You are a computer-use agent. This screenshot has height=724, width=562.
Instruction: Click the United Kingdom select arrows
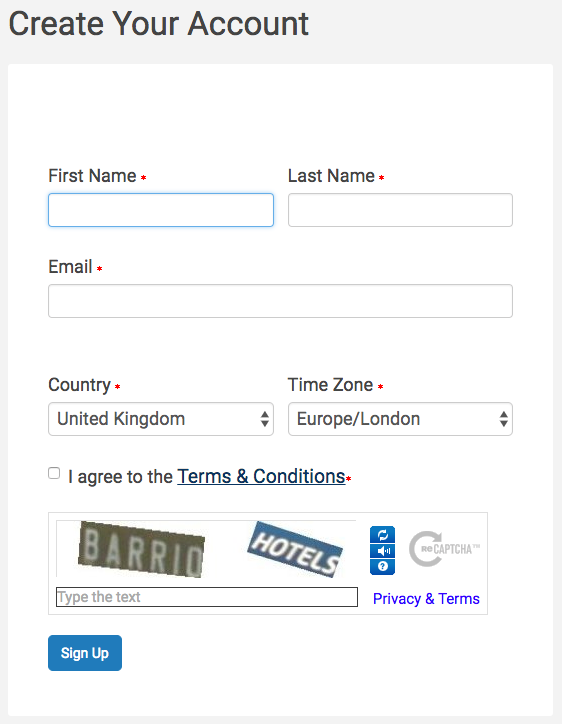click(265, 419)
